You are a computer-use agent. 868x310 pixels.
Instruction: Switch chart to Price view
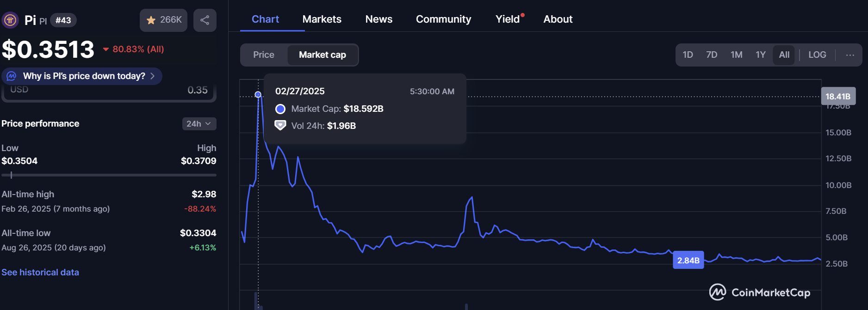tap(264, 55)
